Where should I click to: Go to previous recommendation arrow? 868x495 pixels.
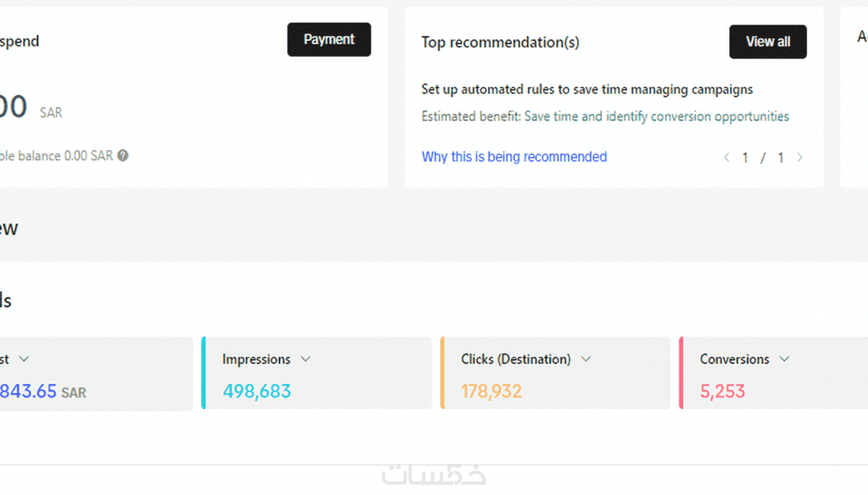click(x=726, y=158)
